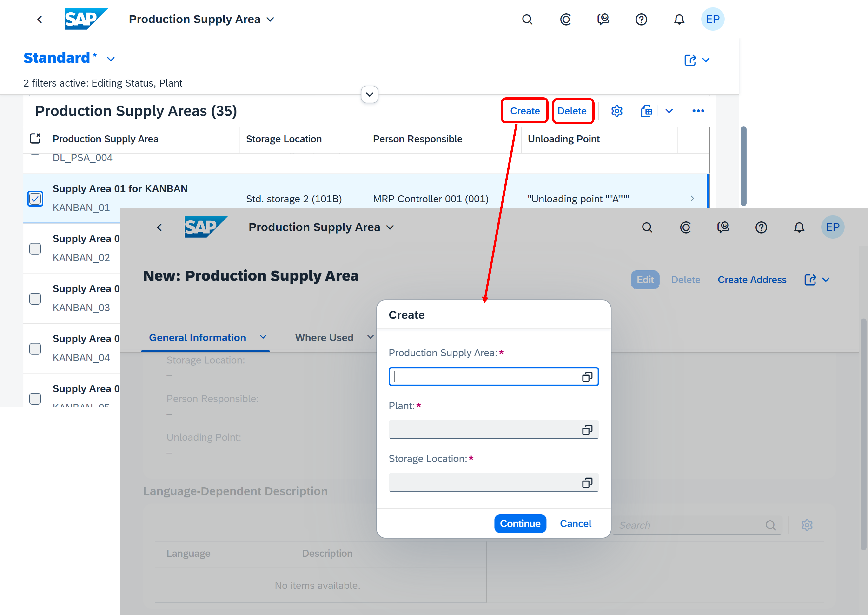This screenshot has height=615, width=868.
Task: Uncheck the KANBAN_01 row checkbox
Action: tap(35, 199)
